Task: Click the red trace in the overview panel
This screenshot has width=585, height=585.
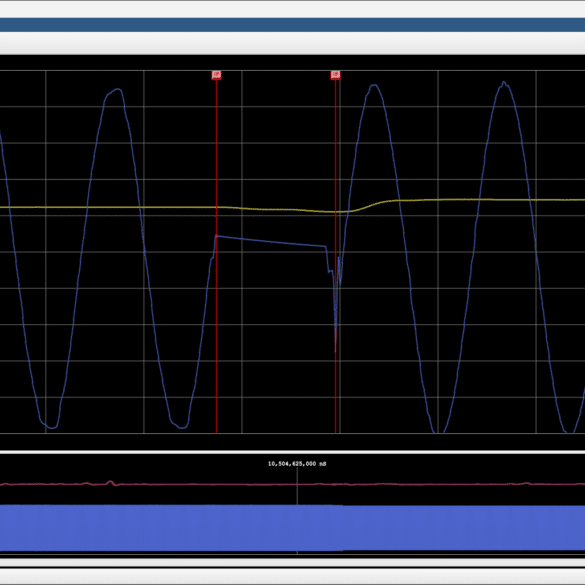Action: [292, 484]
